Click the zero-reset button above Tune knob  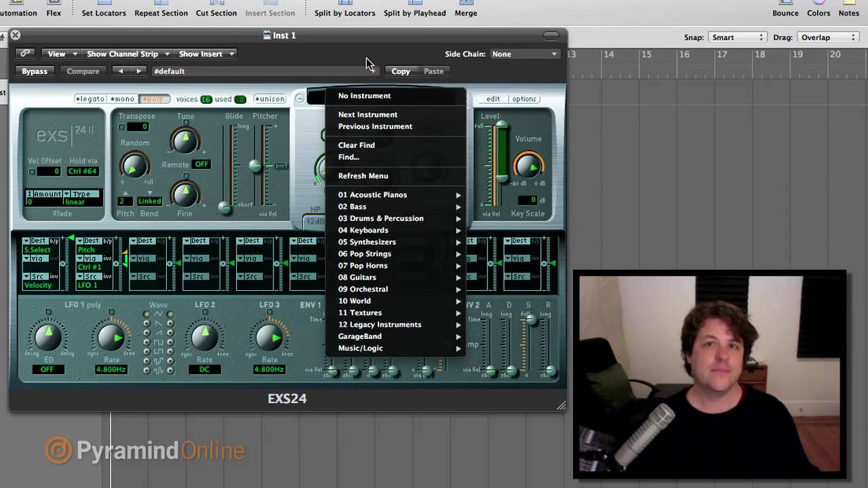[185, 123]
